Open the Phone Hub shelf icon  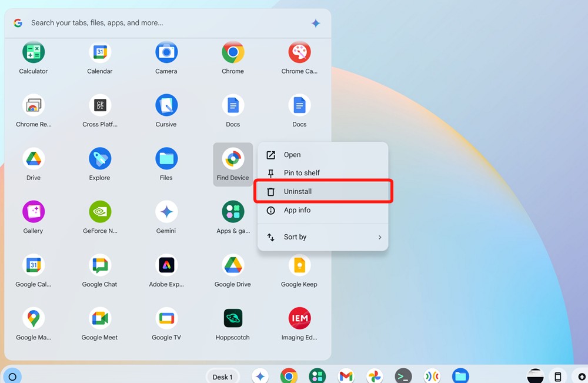coord(558,377)
